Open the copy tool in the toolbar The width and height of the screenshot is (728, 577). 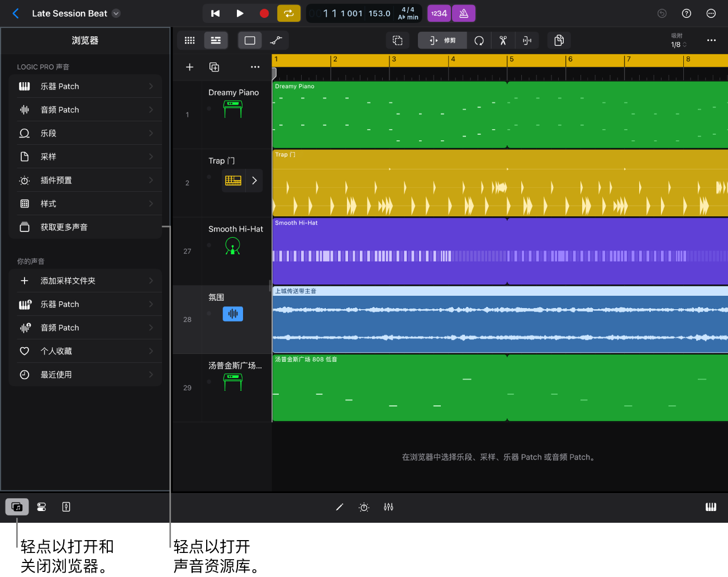(x=558, y=40)
